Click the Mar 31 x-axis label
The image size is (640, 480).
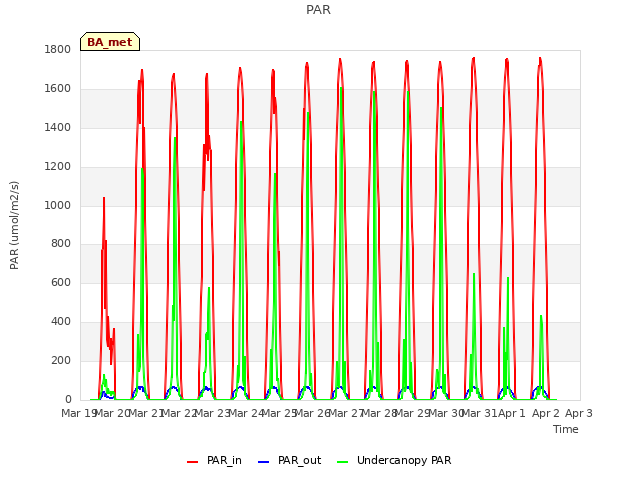tap(479, 413)
